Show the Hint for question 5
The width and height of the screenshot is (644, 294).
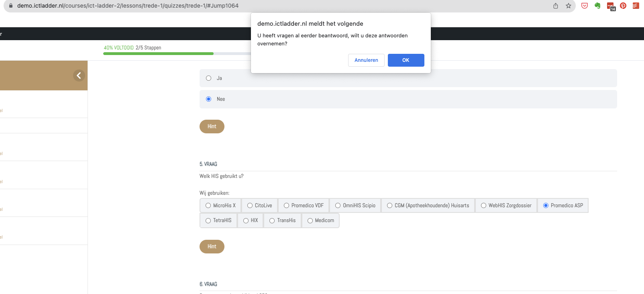pyautogui.click(x=212, y=247)
